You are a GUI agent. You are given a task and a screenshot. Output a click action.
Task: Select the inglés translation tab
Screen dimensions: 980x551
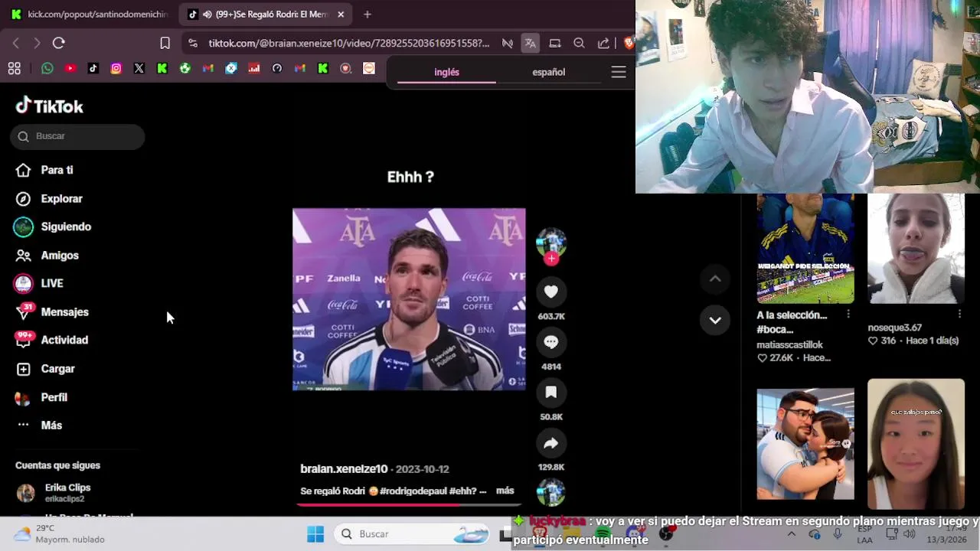(x=446, y=72)
